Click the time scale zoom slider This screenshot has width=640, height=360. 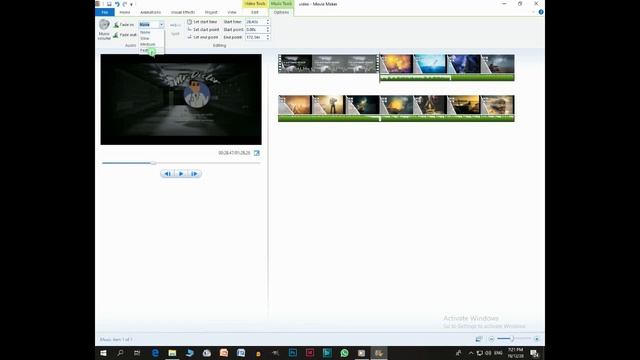pyautogui.click(x=512, y=339)
